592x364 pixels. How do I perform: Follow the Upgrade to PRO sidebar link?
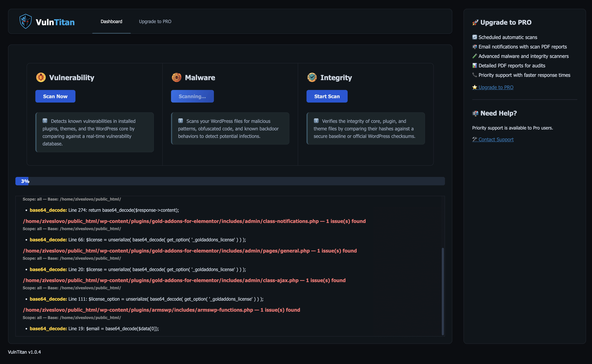click(x=496, y=87)
